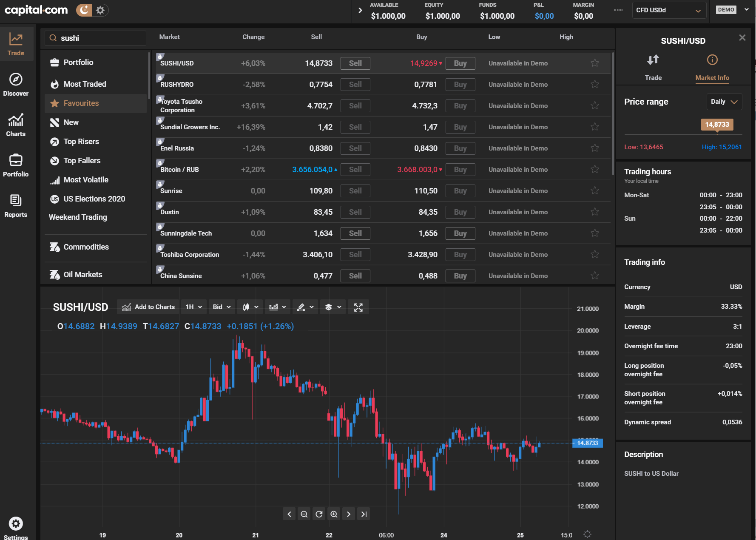
Task: Open the Market Info tab
Action: 712,68
